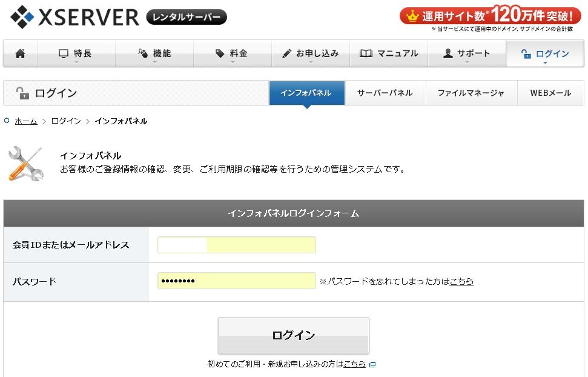Open the サポート menu
Screen dimensions: 588x377
coord(466,54)
